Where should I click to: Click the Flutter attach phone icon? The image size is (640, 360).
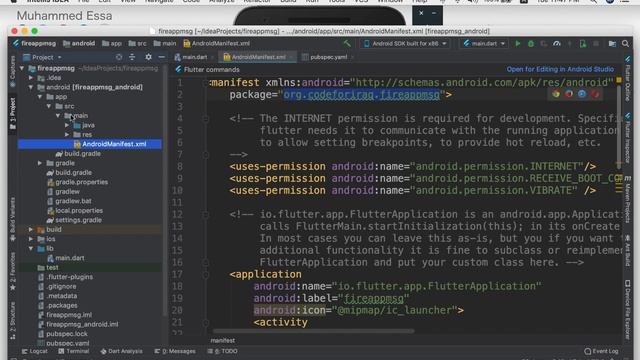583,43
